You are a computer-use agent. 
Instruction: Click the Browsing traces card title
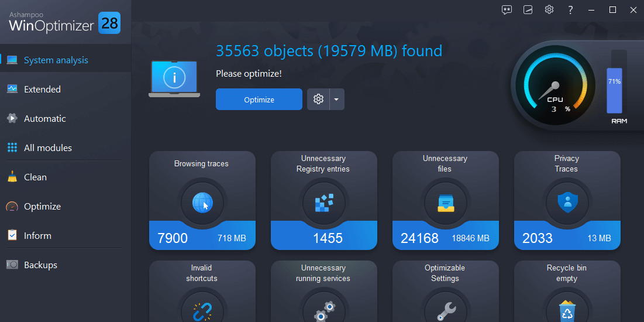[x=201, y=164]
